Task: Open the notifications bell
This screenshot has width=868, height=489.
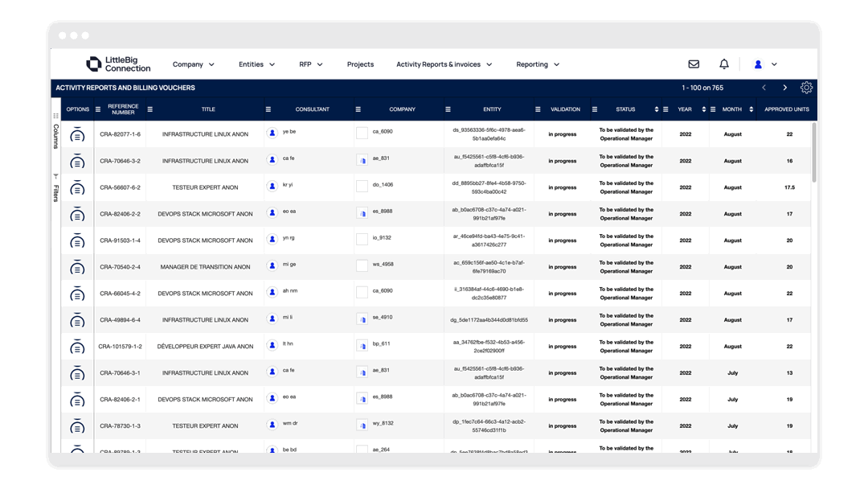Action: (724, 64)
